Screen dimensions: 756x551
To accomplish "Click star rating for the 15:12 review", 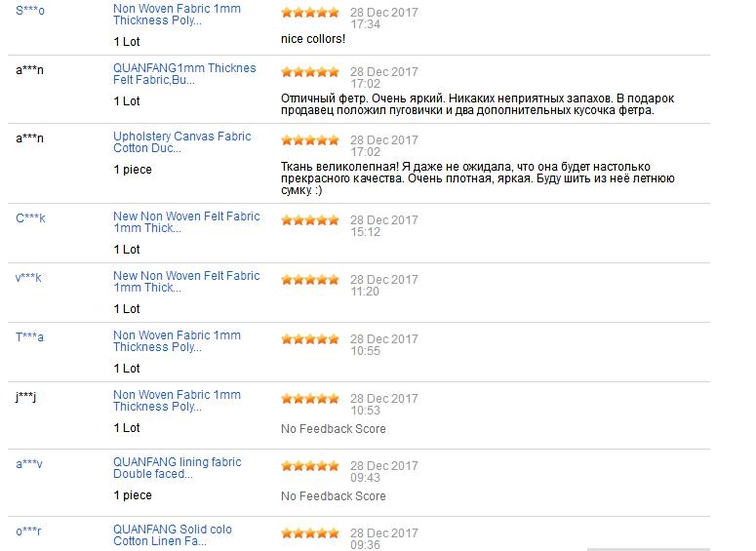I will point(310,220).
